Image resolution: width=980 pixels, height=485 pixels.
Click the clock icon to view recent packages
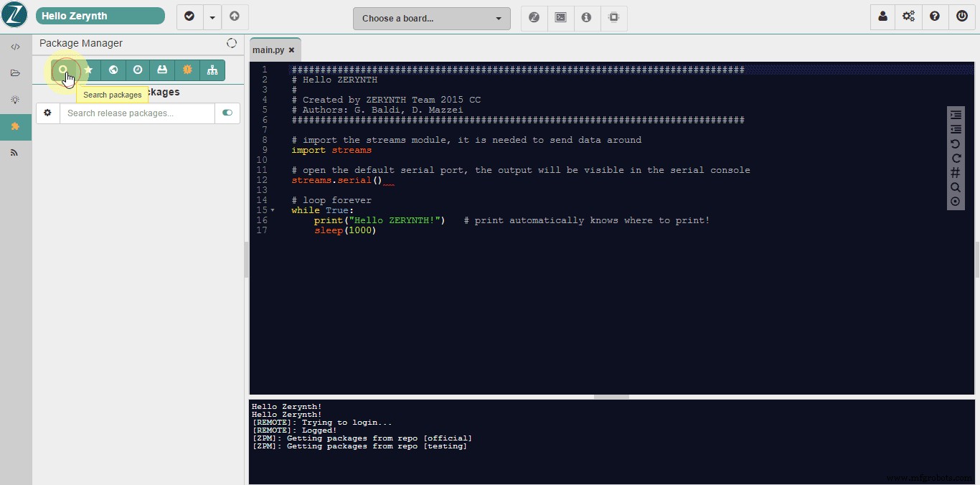[138, 70]
